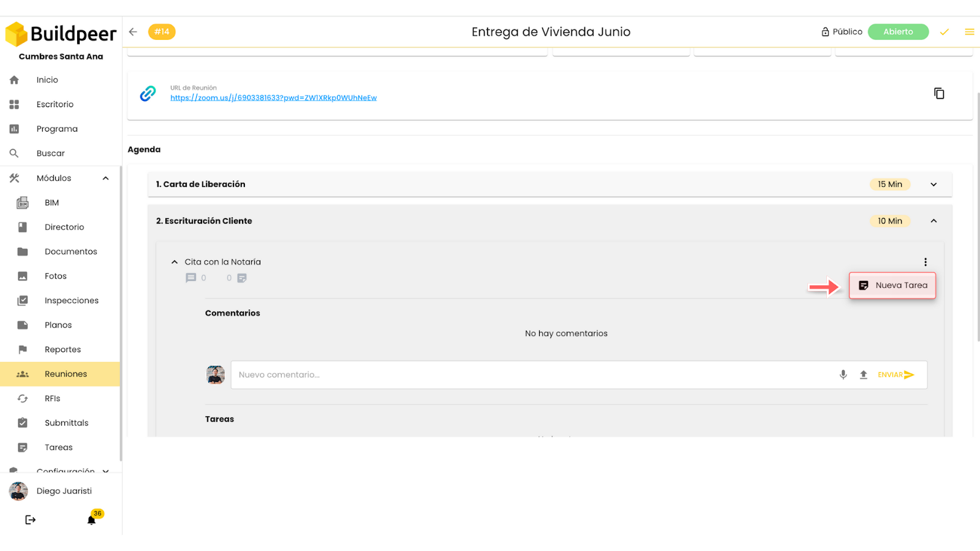
Task: Click the Inspecciones checklist icon
Action: (x=23, y=301)
